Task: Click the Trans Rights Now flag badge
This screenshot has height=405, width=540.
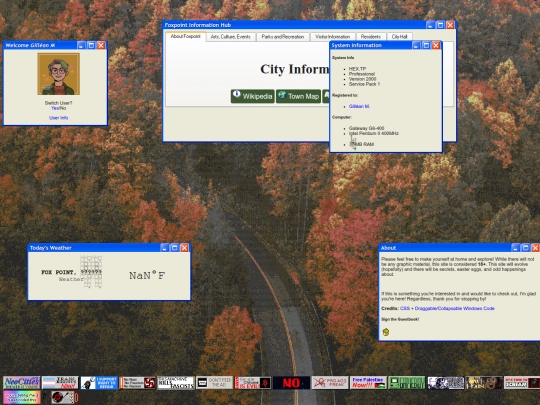Action: 60,383
